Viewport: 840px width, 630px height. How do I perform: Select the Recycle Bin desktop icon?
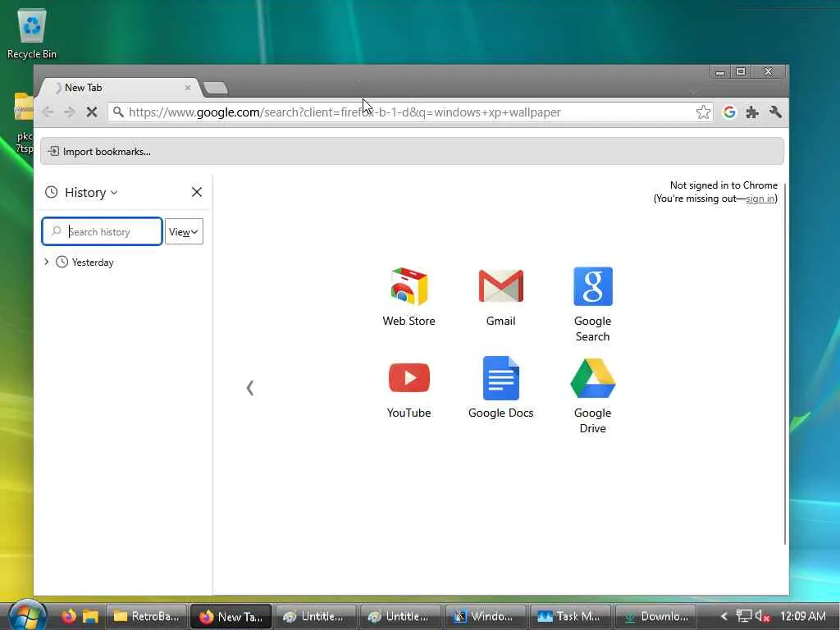coord(32,33)
